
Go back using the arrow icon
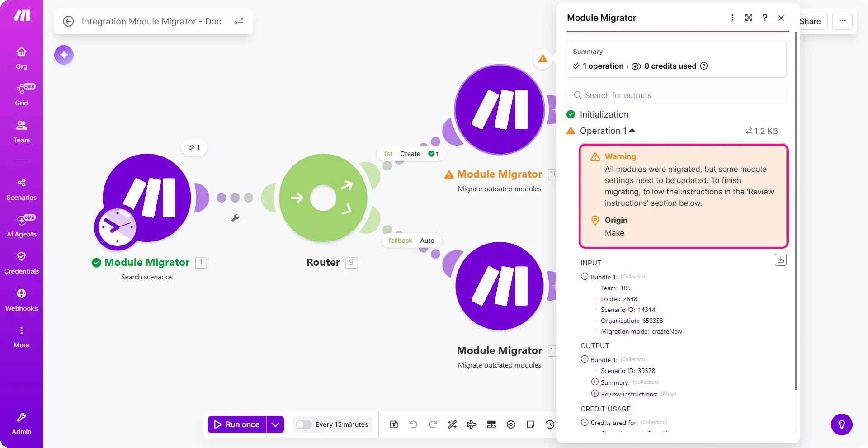point(68,21)
